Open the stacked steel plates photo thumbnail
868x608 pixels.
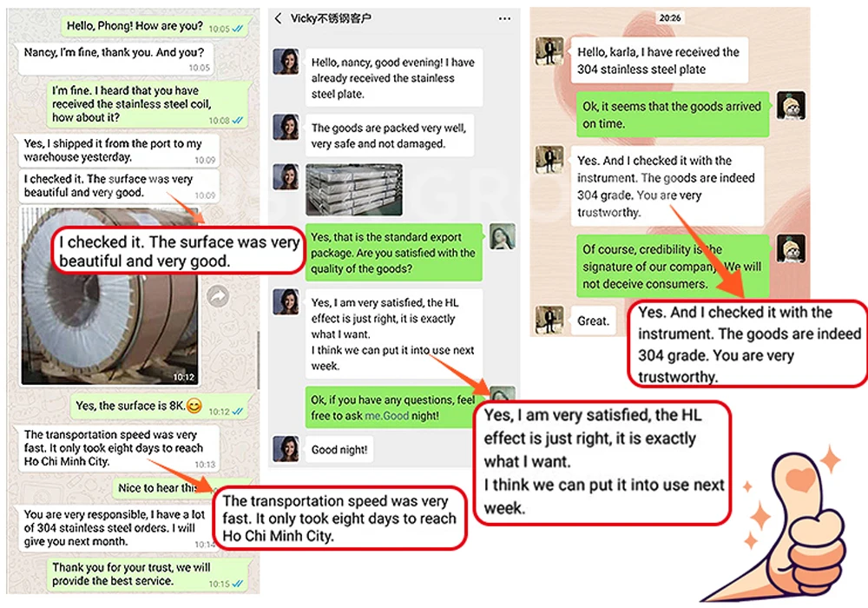click(354, 189)
